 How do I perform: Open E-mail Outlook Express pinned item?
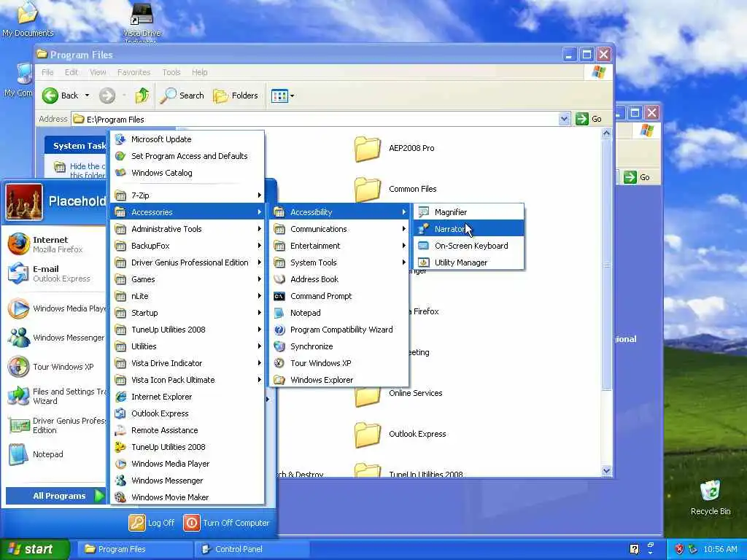point(55,273)
